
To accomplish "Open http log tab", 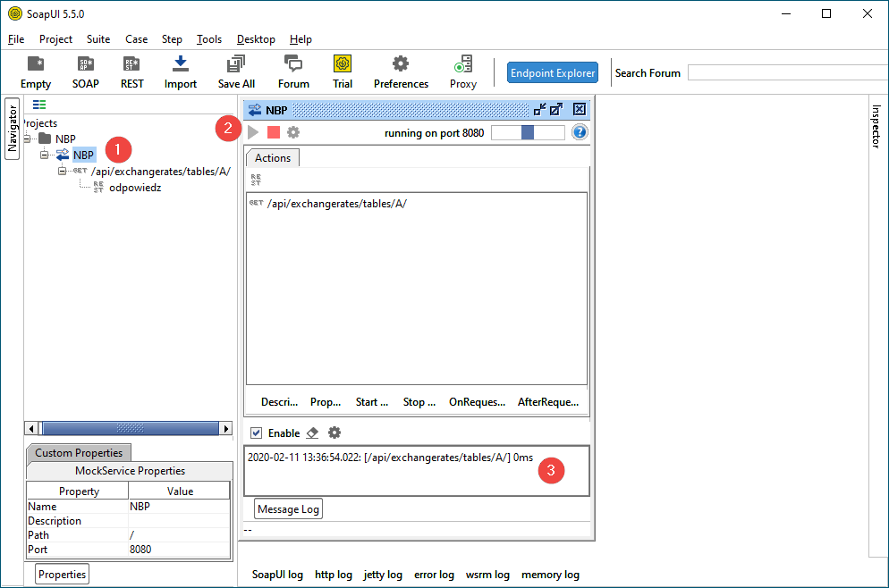I will pos(334,575).
